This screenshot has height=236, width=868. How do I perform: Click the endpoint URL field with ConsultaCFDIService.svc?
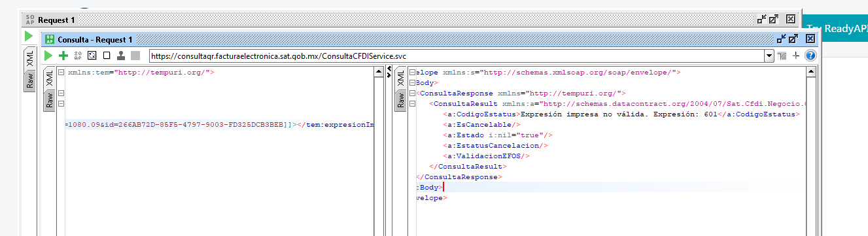tap(457, 56)
